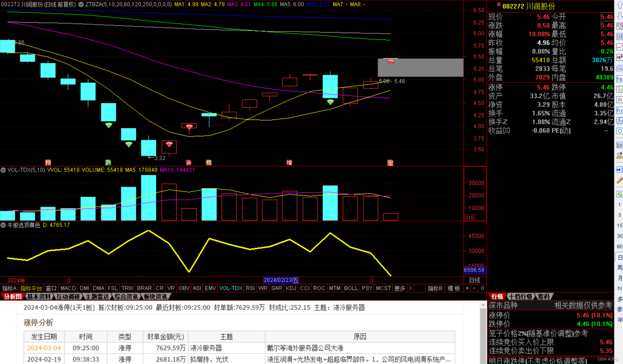Viewport: 623px width, 364px height.
Task: Click the > arrow after 更多
Action: 410,288
